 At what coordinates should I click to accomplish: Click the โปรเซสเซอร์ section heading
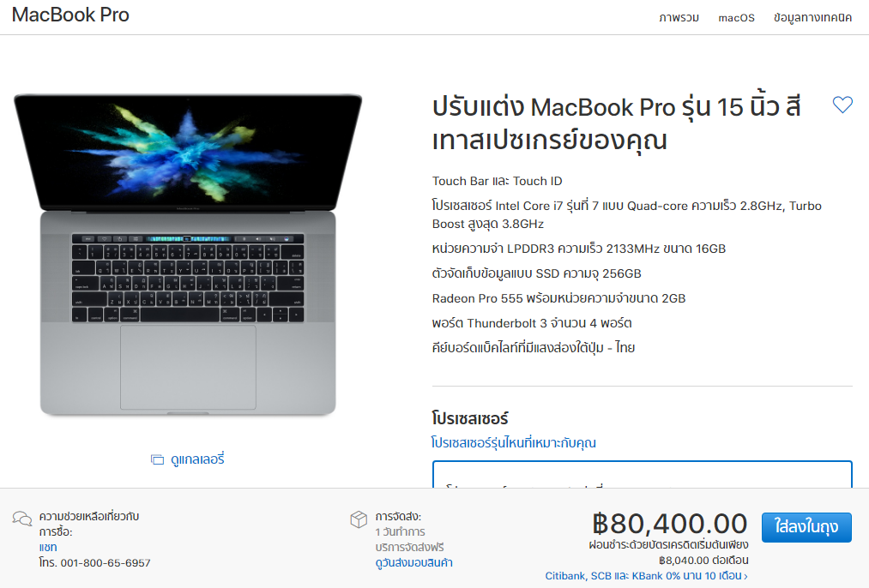[x=470, y=418]
